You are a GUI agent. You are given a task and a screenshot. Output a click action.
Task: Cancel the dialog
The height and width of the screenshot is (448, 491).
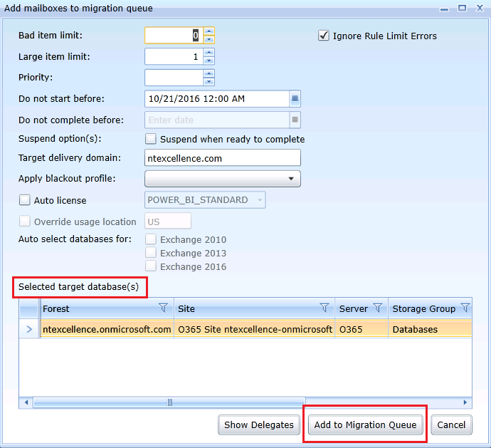point(451,424)
